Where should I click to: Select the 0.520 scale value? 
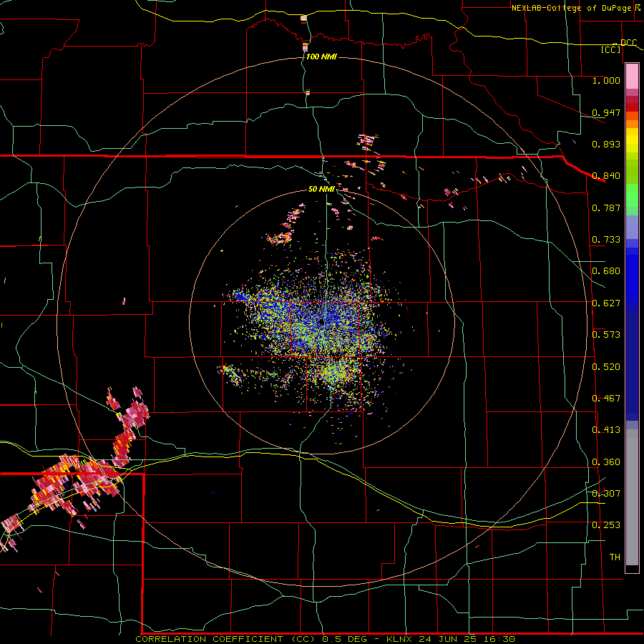tap(606, 367)
